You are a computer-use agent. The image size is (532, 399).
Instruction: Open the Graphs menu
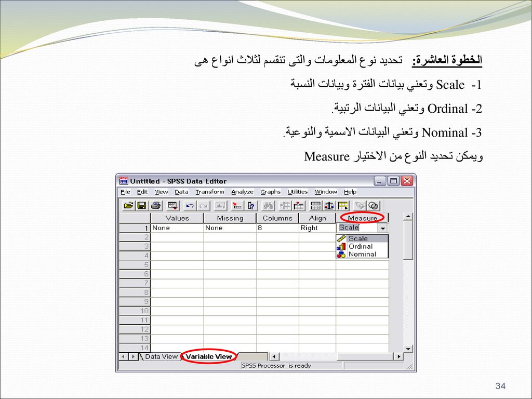click(270, 192)
